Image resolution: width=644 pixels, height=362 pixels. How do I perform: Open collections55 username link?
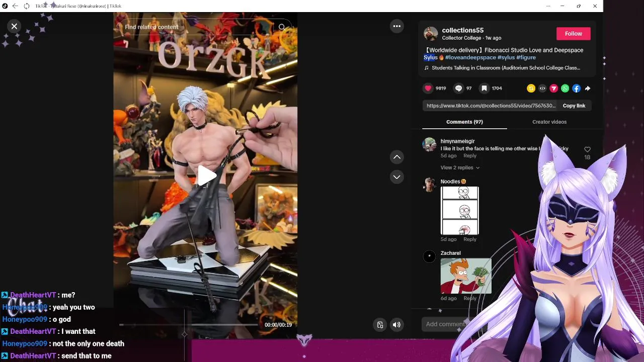tap(463, 30)
